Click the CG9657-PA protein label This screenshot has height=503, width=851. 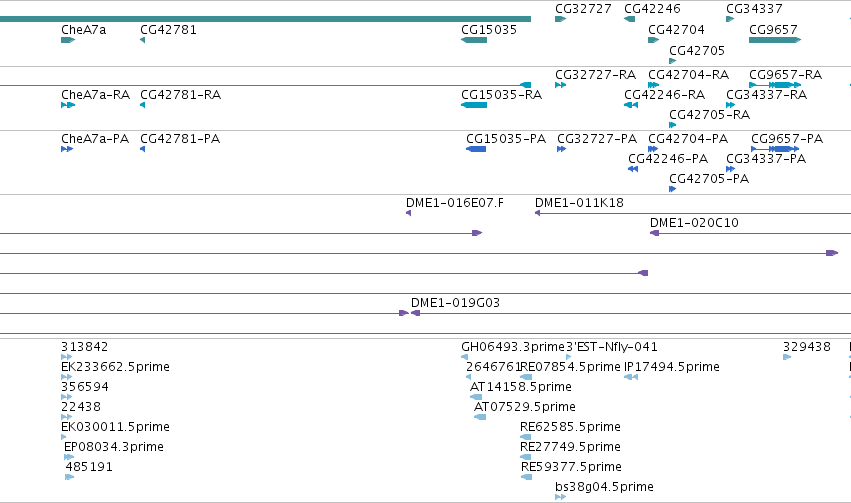pos(787,139)
